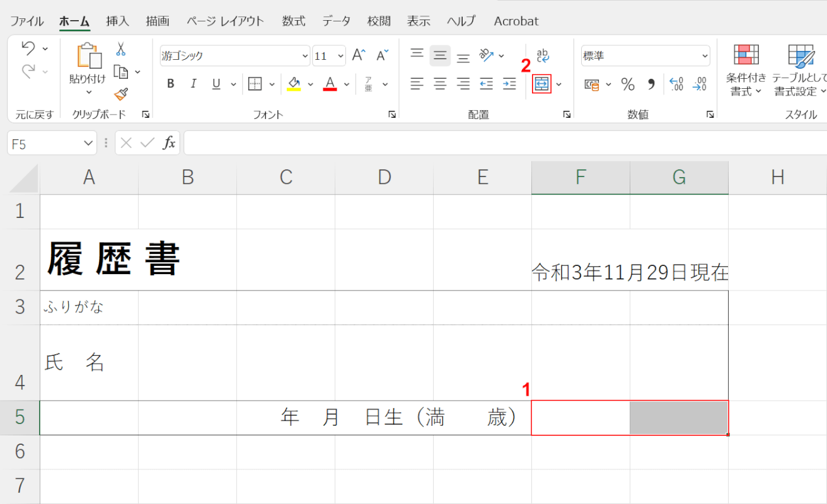This screenshot has height=504, width=827.
Task: Toggle Underline formatting
Action: pyautogui.click(x=216, y=84)
